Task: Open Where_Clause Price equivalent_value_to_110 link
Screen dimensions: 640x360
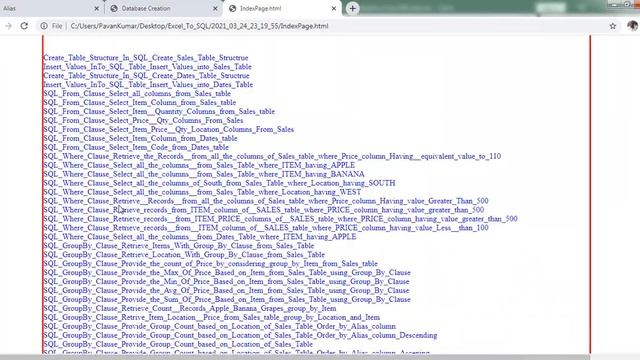Action: pos(272,156)
